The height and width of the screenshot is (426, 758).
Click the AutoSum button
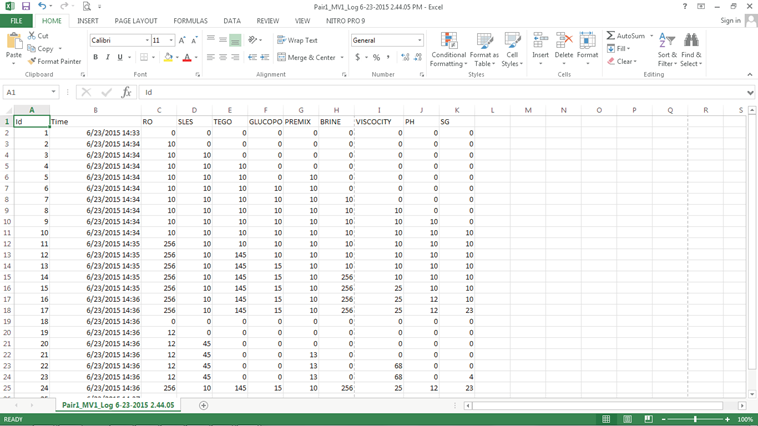pos(627,36)
